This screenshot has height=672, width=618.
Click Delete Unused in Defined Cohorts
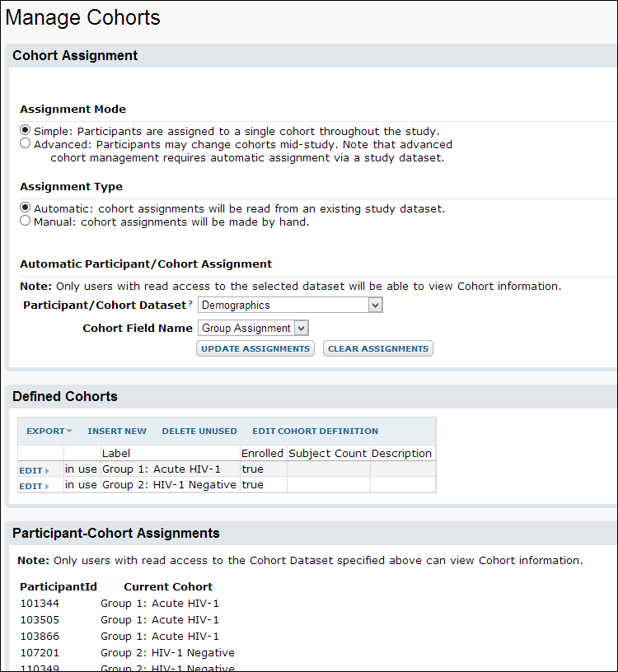point(199,432)
